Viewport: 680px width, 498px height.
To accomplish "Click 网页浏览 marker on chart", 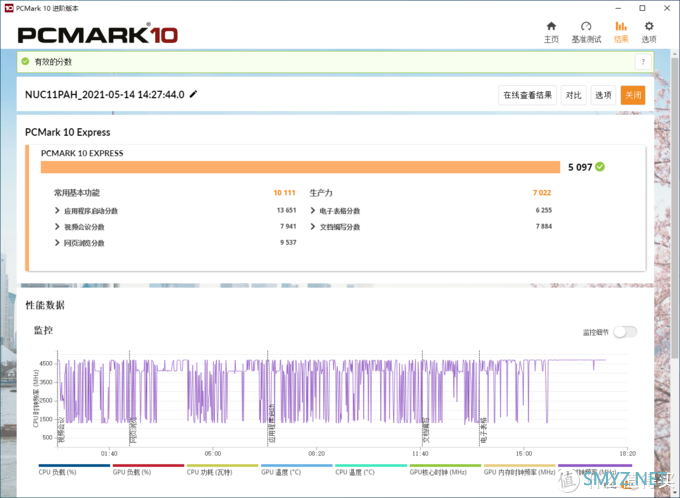I will coord(134,430).
